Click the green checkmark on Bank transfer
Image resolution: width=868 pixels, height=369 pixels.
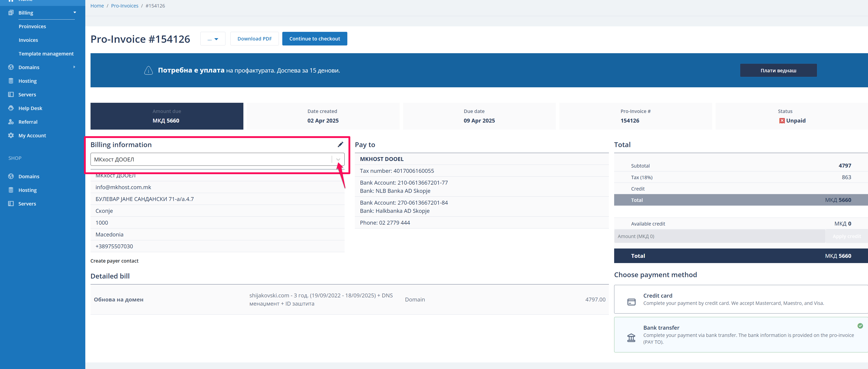tap(860, 326)
